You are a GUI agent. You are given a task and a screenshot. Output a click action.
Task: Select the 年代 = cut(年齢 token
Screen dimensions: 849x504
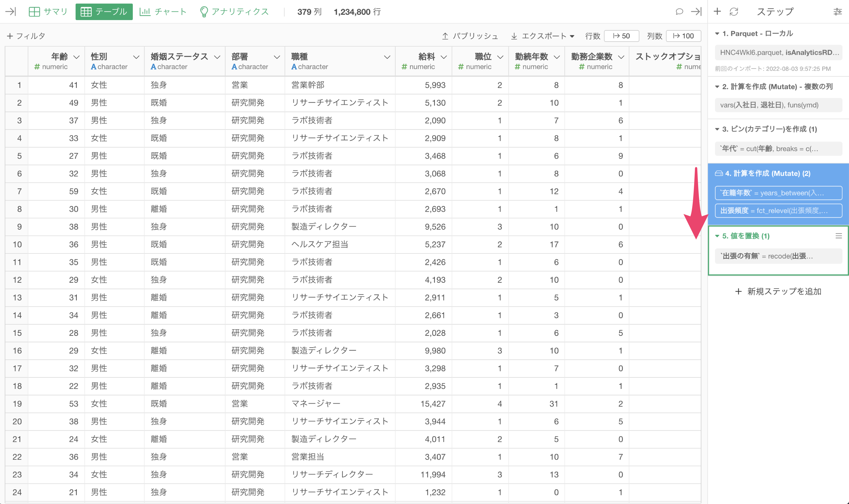click(x=778, y=149)
